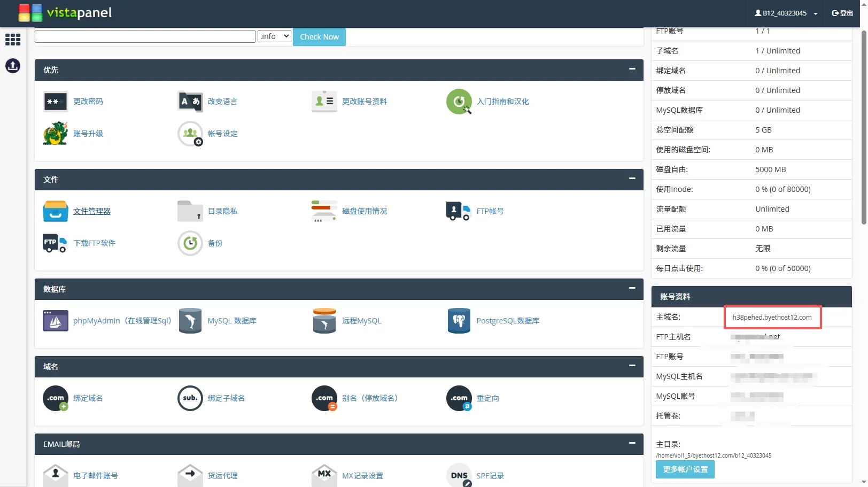
Task: Open the 备份 backup clock icon
Action: (190, 243)
